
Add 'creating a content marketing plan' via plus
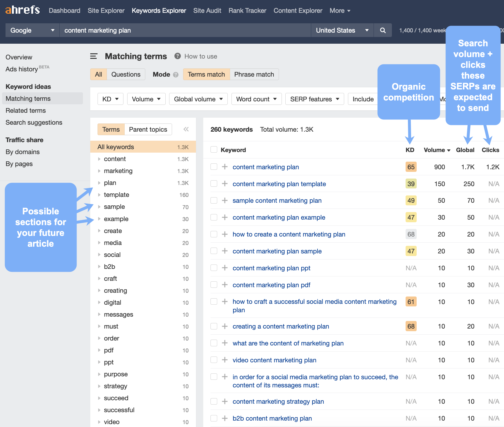pyautogui.click(x=225, y=326)
